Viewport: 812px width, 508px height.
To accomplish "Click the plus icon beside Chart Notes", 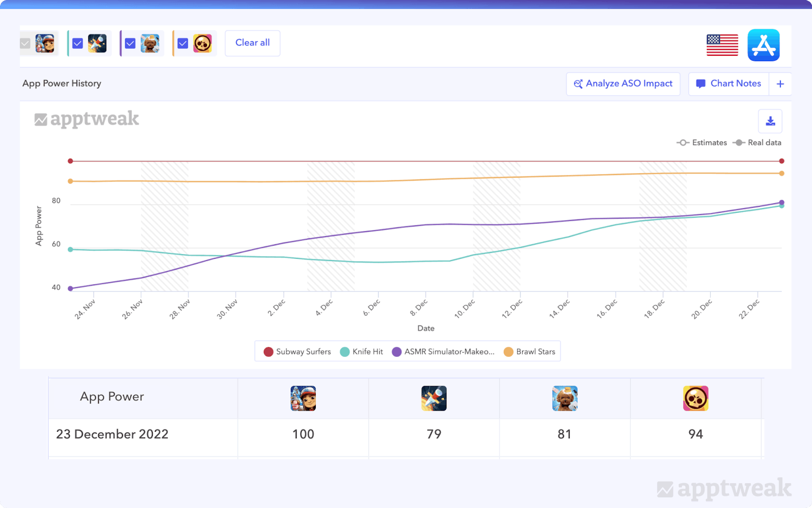I will tap(780, 84).
